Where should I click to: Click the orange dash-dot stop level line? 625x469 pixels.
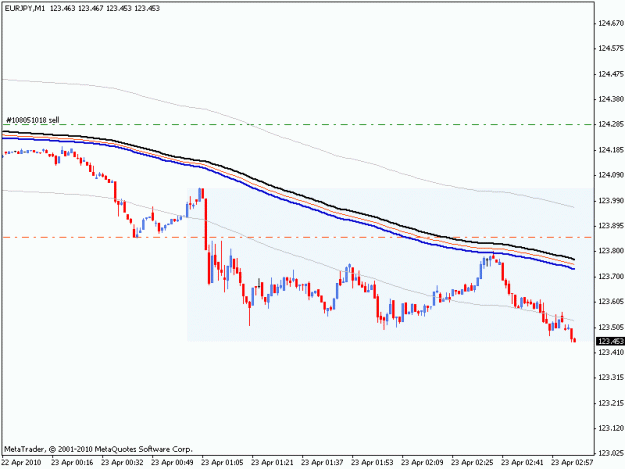(297, 237)
